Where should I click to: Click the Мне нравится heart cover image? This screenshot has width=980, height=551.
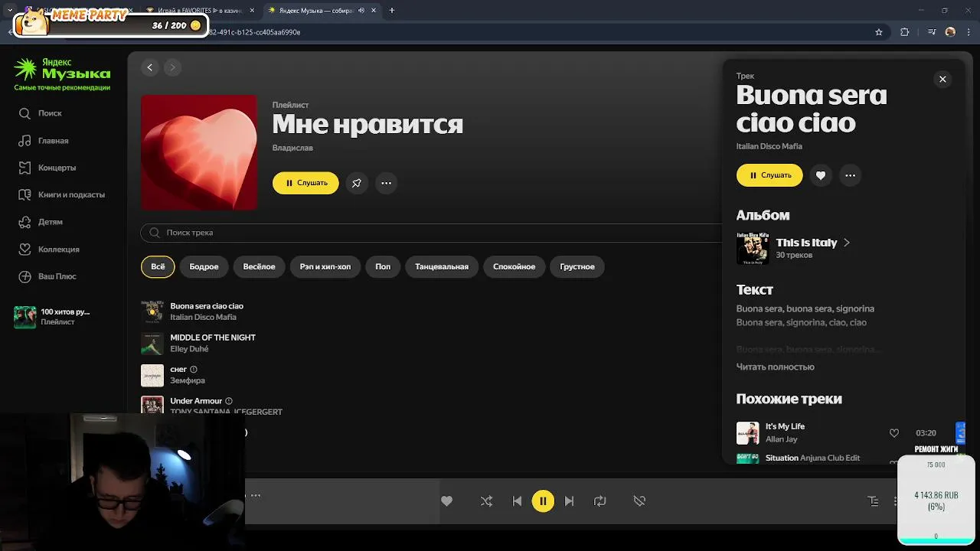click(x=199, y=152)
